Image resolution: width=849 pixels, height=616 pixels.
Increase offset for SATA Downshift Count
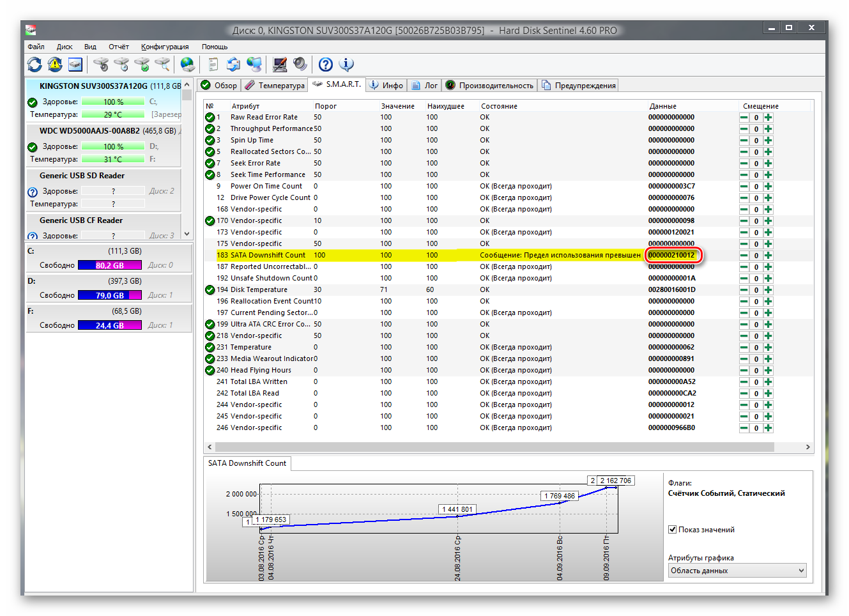tap(768, 256)
